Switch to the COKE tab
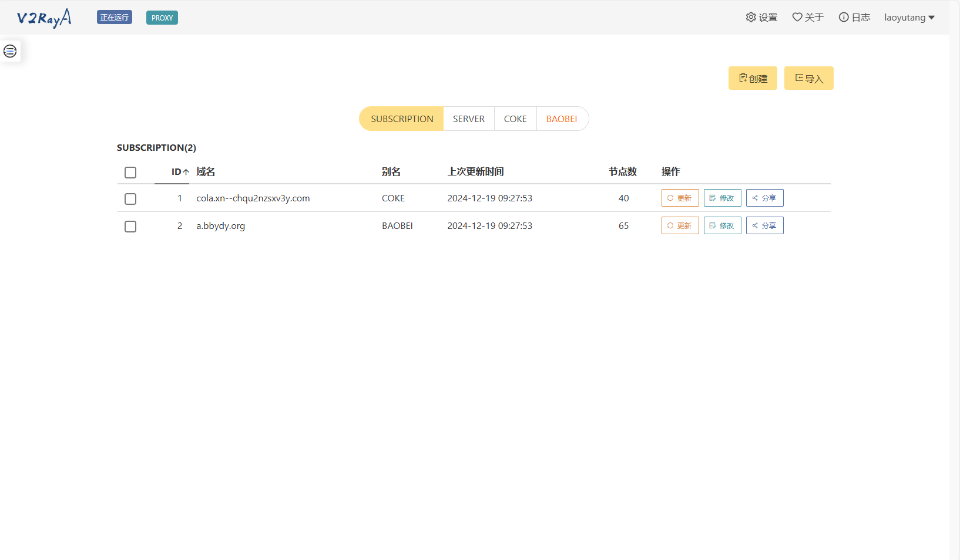Screen dimensions: 960x560 [x=515, y=119]
